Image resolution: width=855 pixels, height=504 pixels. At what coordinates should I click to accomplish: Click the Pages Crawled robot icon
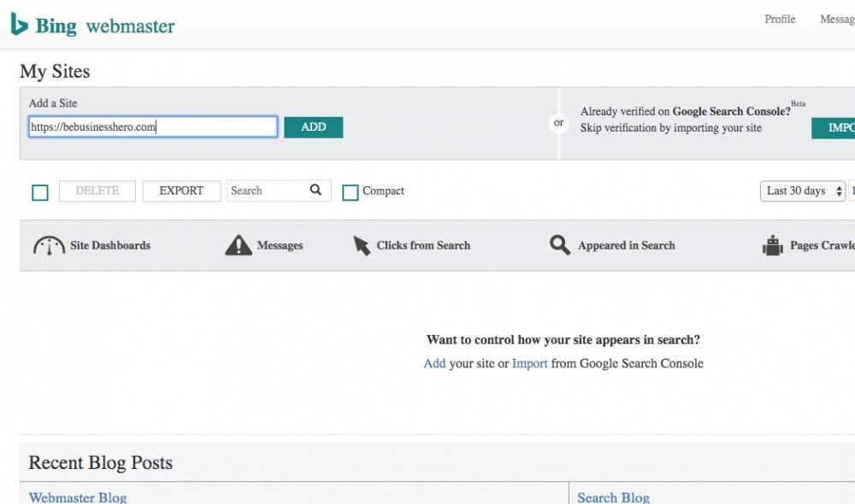[773, 246]
